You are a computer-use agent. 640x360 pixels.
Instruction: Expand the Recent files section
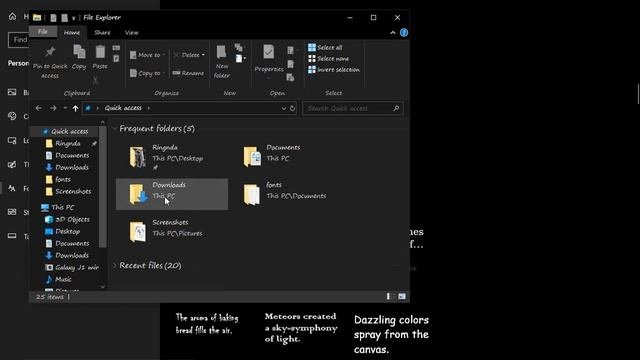pyautogui.click(x=114, y=265)
